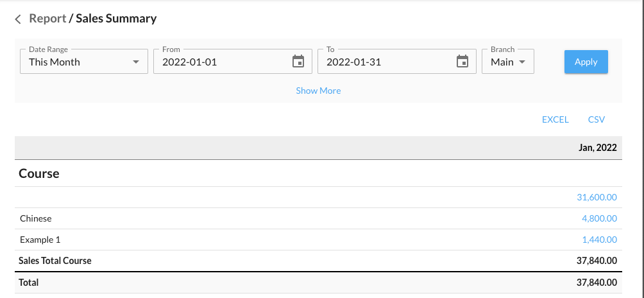
Task: Click the From date input field
Action: tap(221, 62)
